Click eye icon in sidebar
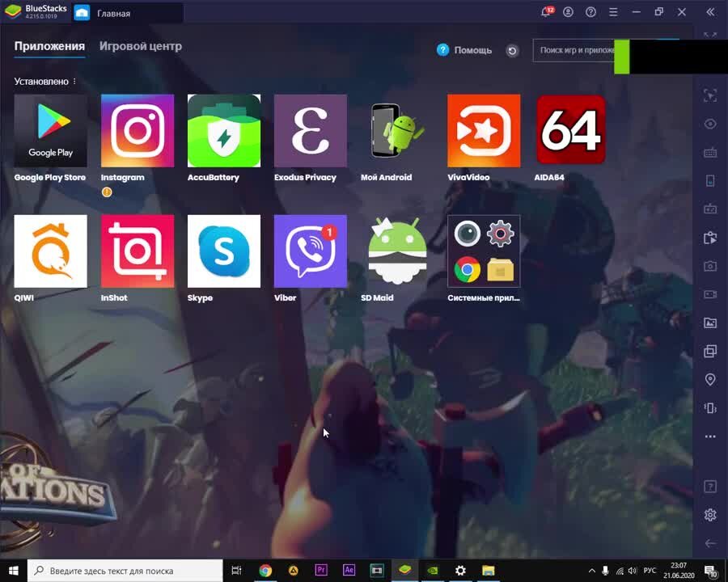This screenshot has height=582, width=728. click(x=710, y=124)
